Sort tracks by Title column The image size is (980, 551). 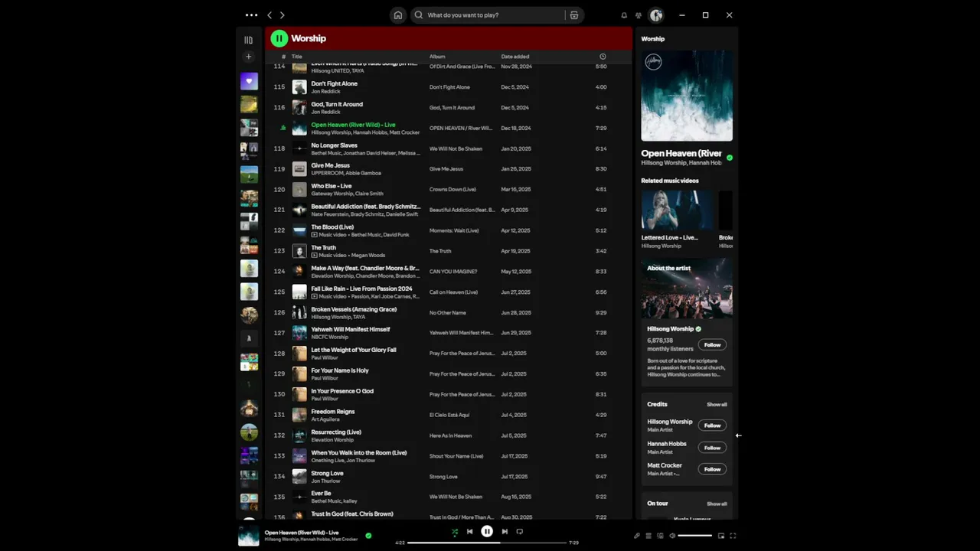(x=297, y=57)
